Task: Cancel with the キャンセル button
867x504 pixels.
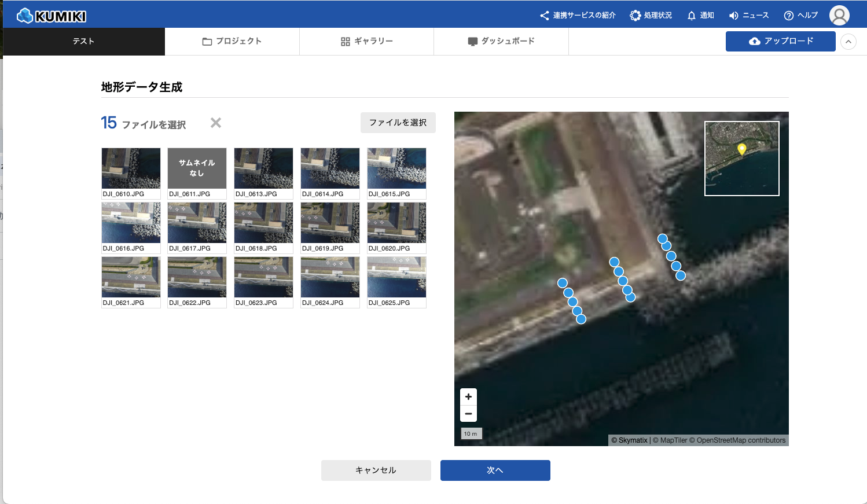Action: 376,470
